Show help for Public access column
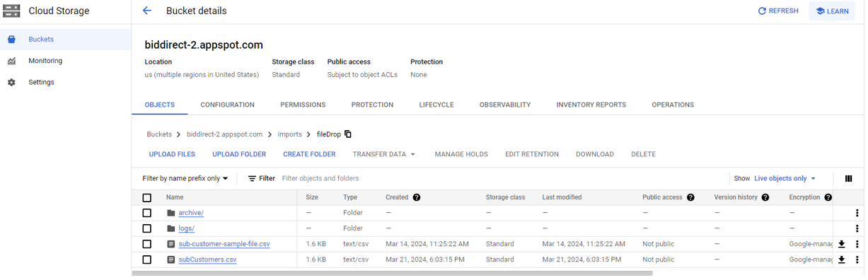868x280 pixels. 690,197
